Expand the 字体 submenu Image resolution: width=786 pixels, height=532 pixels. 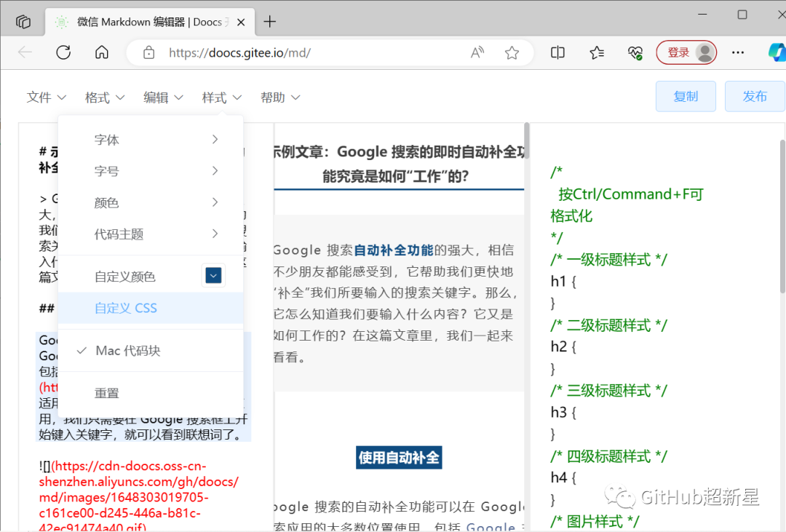click(151, 140)
